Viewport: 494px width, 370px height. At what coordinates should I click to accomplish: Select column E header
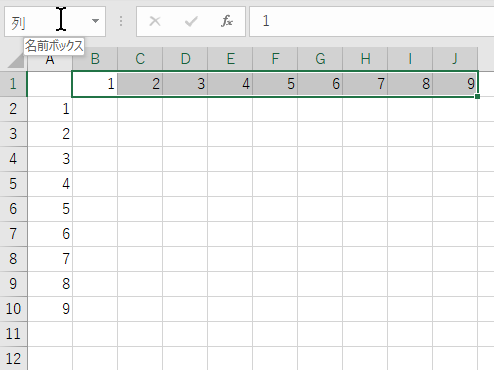[x=230, y=59]
